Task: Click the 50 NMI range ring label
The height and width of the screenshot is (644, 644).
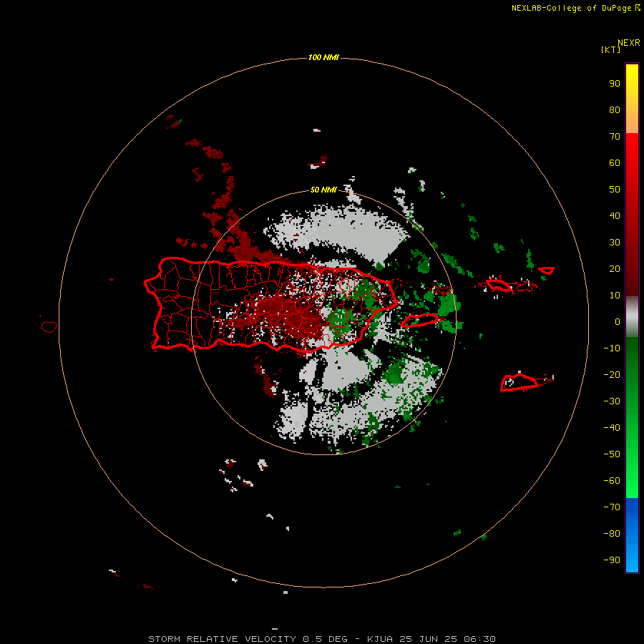Action: tap(323, 190)
